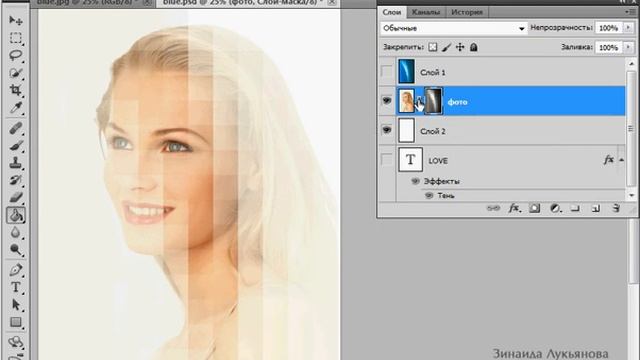Toggle lock image pixels brush icon

[x=447, y=47]
